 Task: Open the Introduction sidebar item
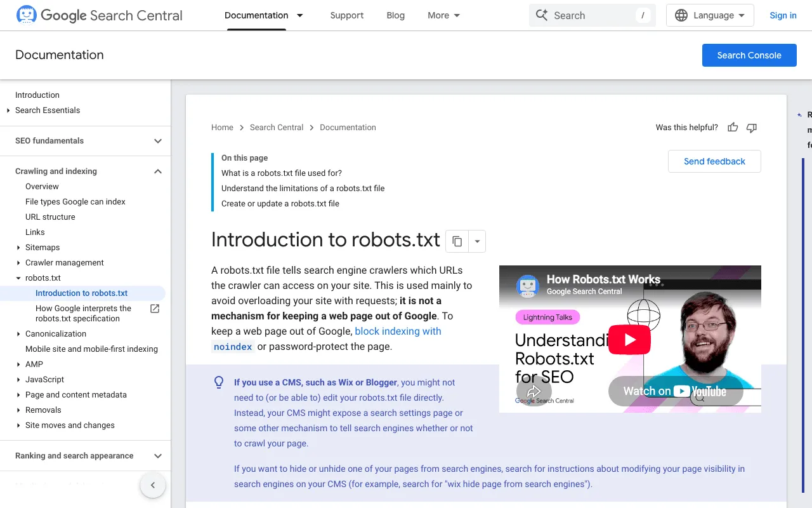pos(37,95)
